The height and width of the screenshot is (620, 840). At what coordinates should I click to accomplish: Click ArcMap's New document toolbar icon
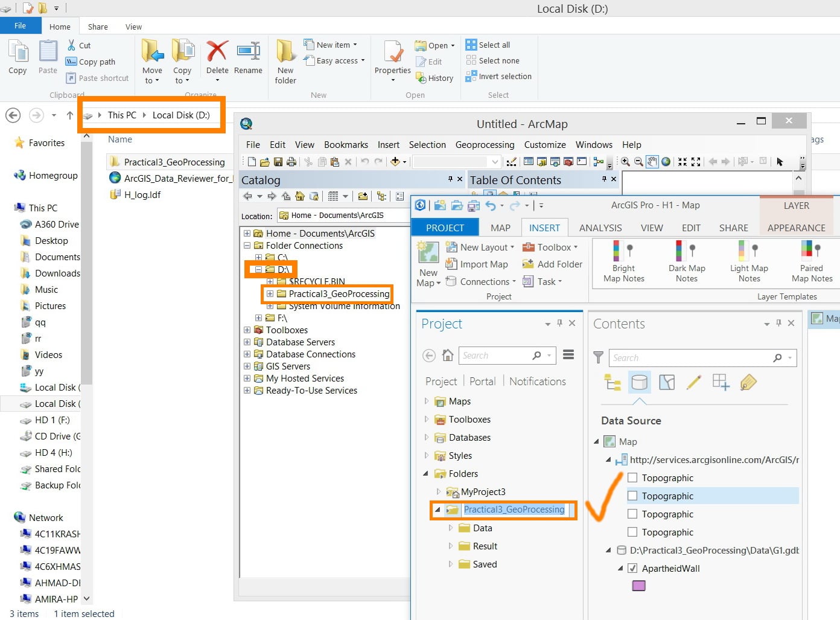pos(252,162)
